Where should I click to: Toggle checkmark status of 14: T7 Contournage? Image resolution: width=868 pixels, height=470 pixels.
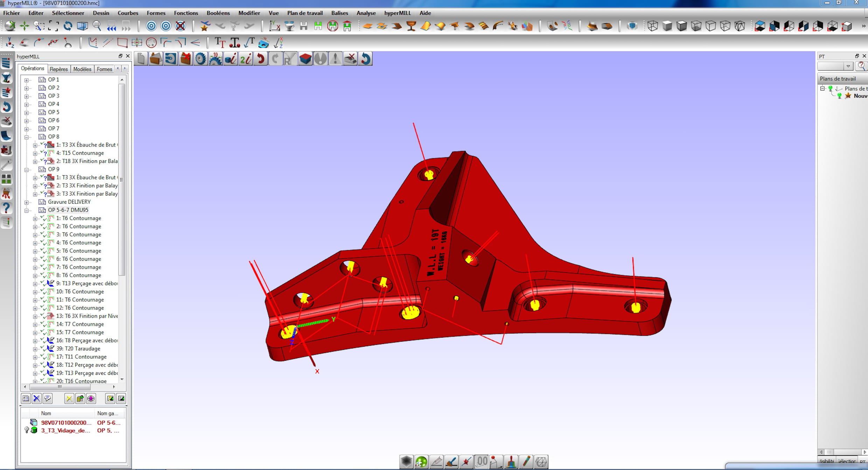click(43, 324)
